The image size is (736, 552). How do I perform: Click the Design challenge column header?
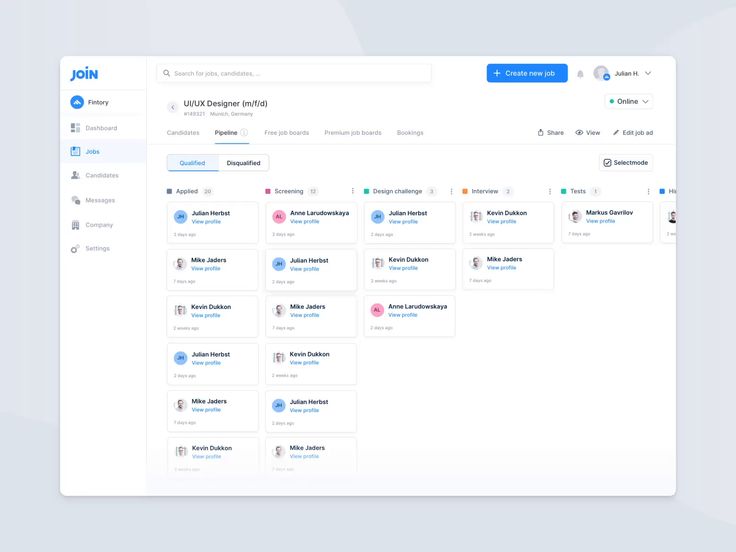point(397,191)
